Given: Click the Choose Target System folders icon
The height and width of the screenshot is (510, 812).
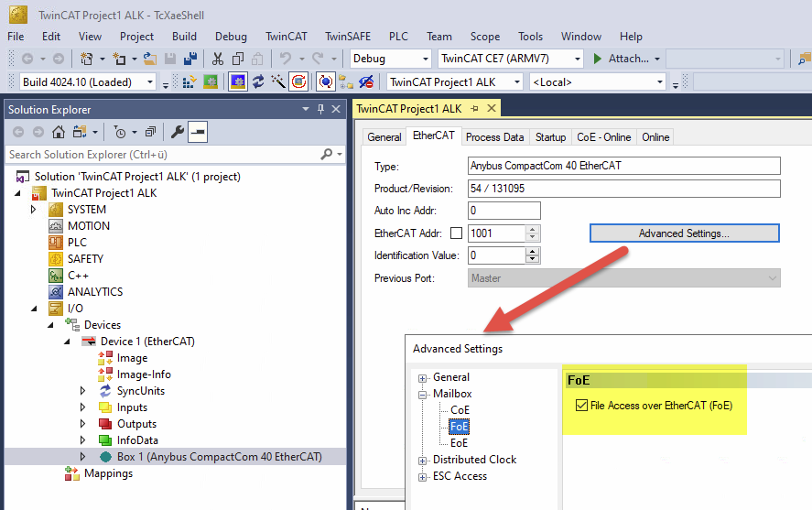Looking at the screenshot, I should (x=345, y=81).
